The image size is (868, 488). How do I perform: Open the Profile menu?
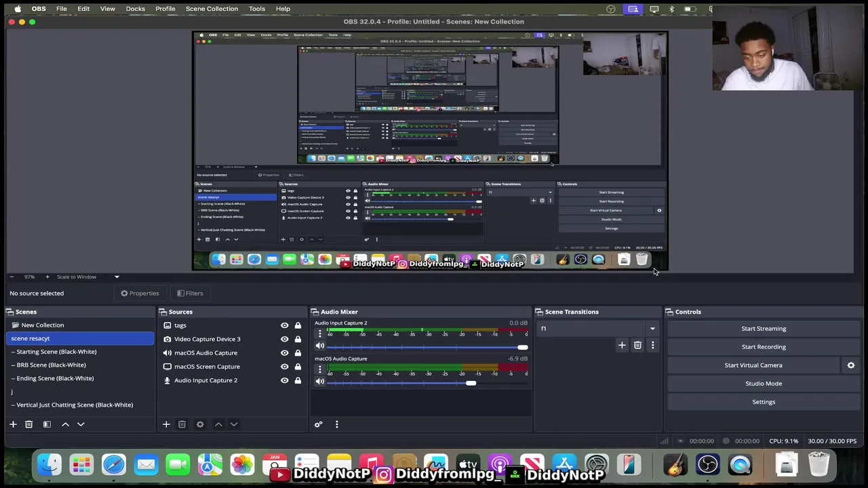[165, 9]
